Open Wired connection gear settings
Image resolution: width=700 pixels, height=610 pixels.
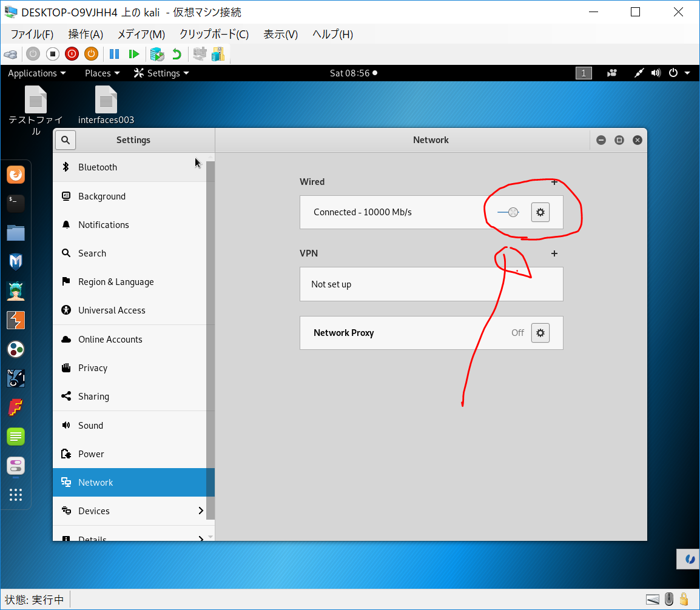pyautogui.click(x=540, y=212)
